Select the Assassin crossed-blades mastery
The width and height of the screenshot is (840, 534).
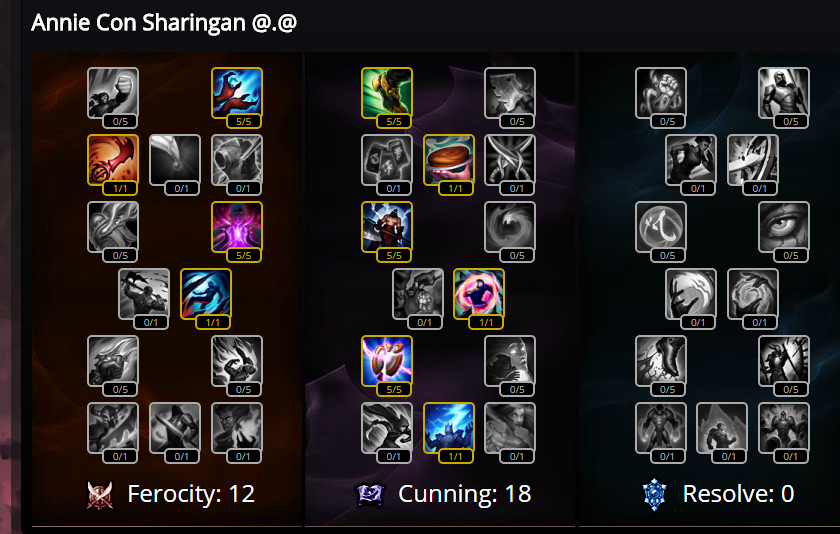[510, 160]
